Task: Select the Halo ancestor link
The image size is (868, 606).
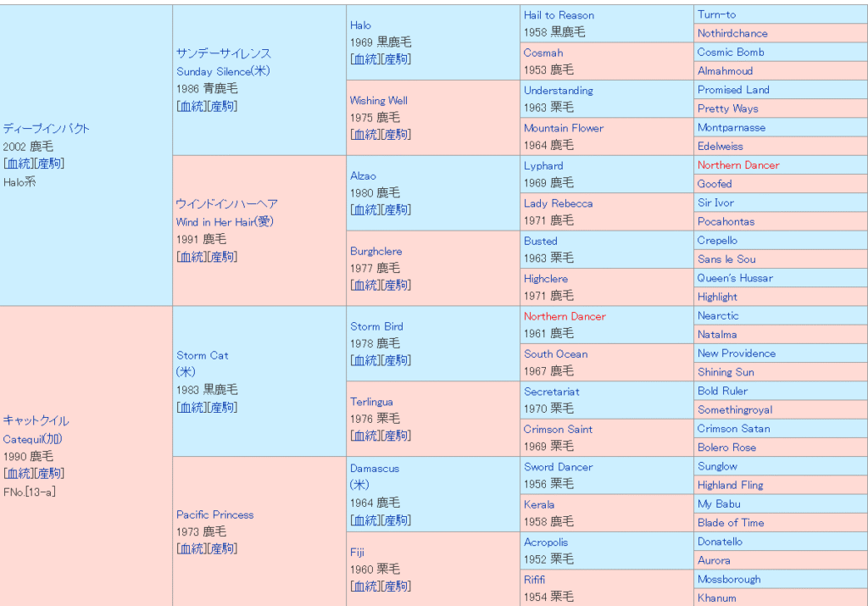Action: [x=360, y=25]
